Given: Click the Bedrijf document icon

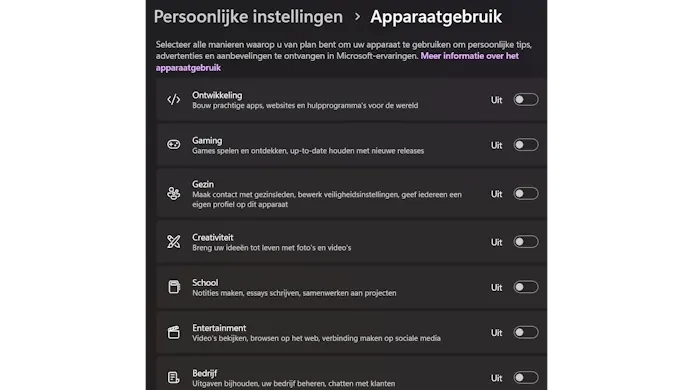Looking at the screenshot, I should 174,378.
